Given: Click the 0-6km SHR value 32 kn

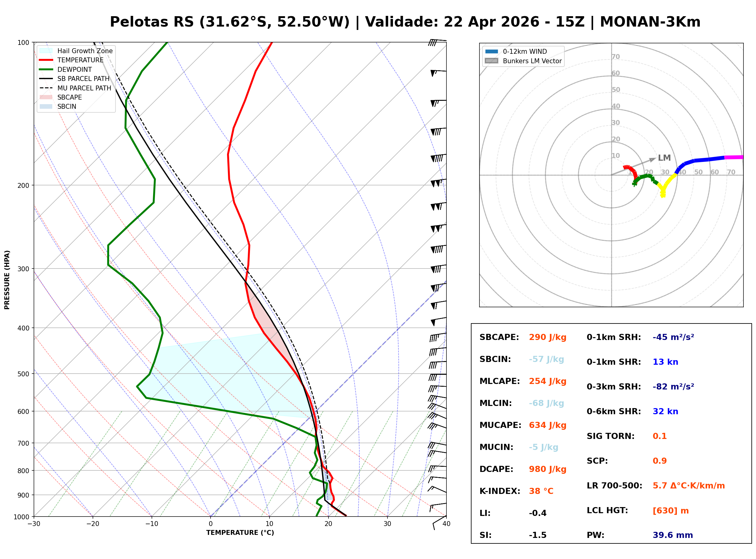Looking at the screenshot, I should pyautogui.click(x=665, y=411).
